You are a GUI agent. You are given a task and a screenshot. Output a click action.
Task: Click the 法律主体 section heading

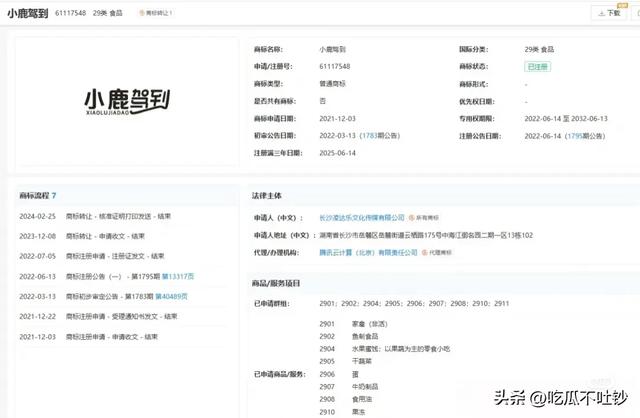(267, 196)
